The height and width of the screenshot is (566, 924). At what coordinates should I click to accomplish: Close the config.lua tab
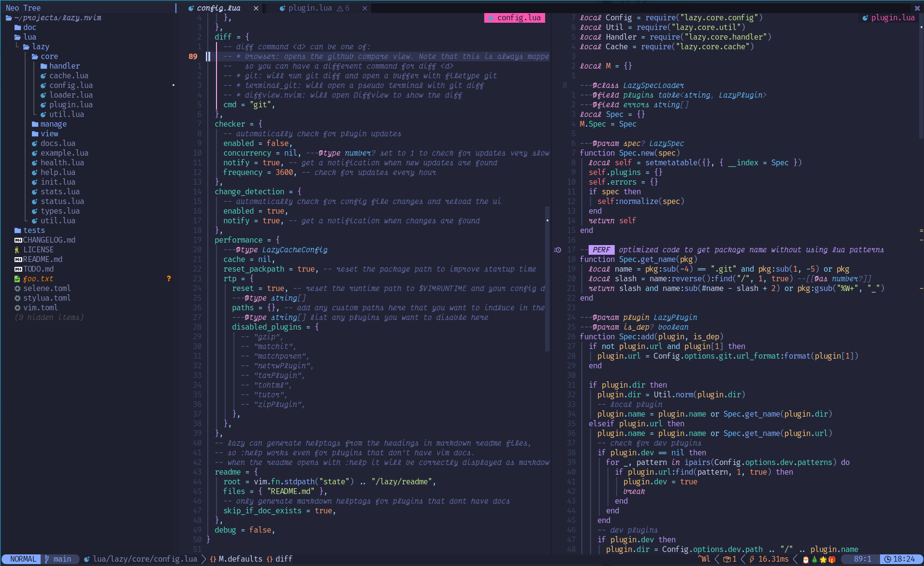point(256,8)
